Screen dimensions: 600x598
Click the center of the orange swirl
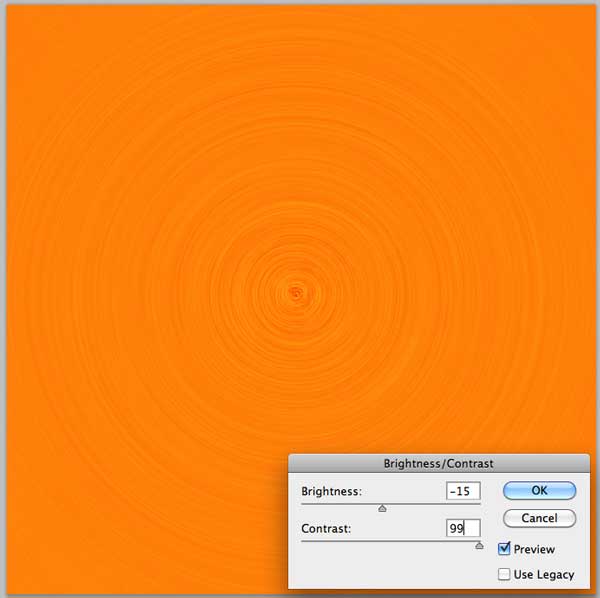click(x=296, y=293)
